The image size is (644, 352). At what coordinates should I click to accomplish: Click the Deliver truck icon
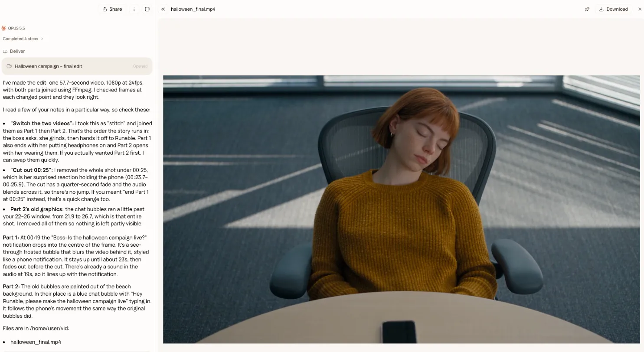tap(5, 51)
